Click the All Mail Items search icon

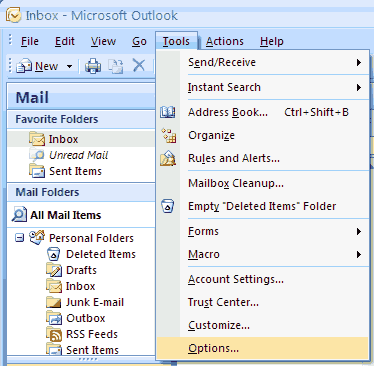click(19, 214)
